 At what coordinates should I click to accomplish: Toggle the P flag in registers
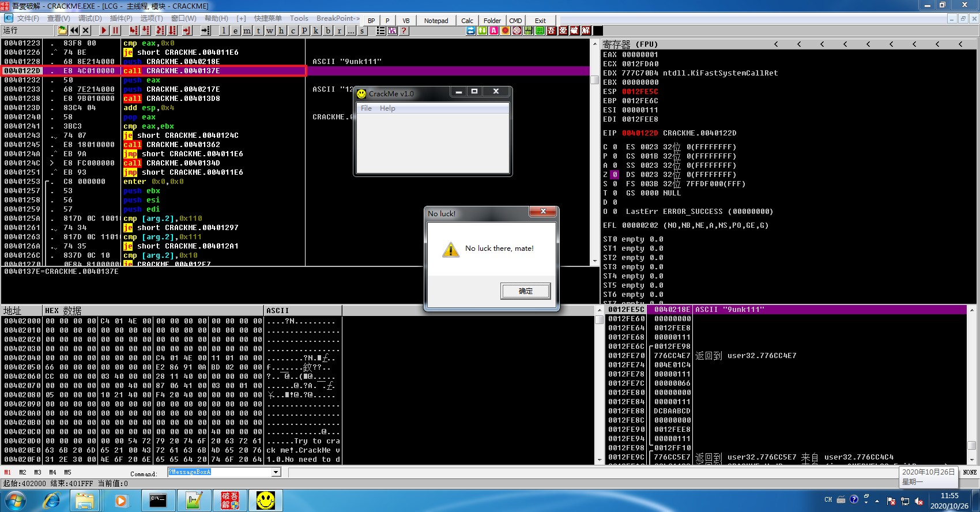point(615,156)
